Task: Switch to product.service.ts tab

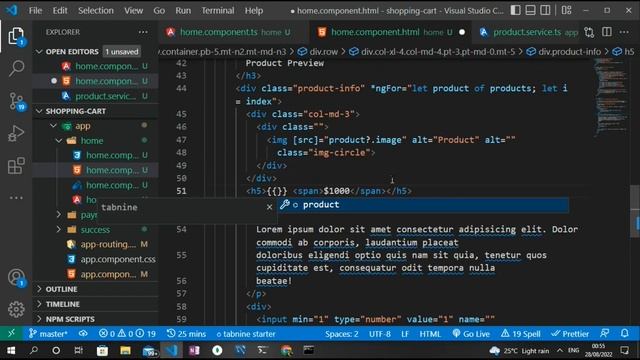Action: 527,32
